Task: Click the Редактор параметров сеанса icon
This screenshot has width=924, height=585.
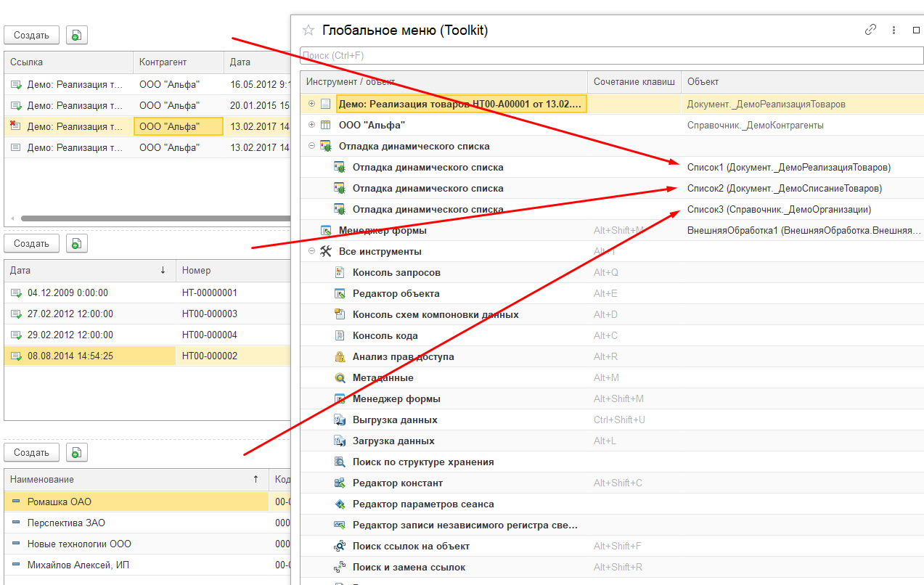Action: coord(340,504)
